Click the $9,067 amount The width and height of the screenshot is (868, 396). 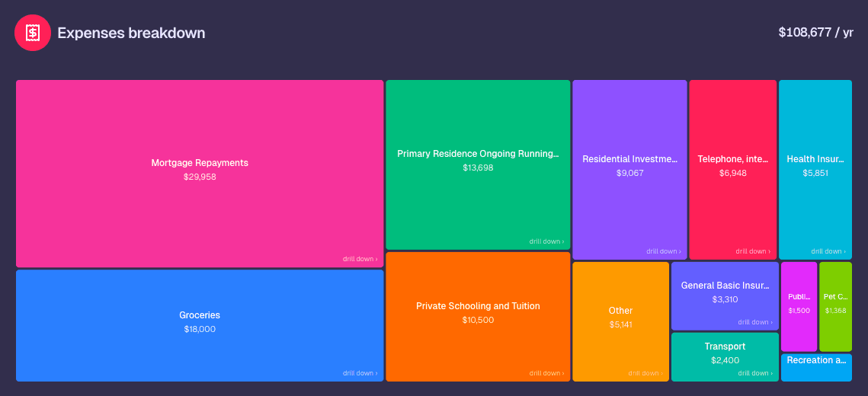(630, 173)
